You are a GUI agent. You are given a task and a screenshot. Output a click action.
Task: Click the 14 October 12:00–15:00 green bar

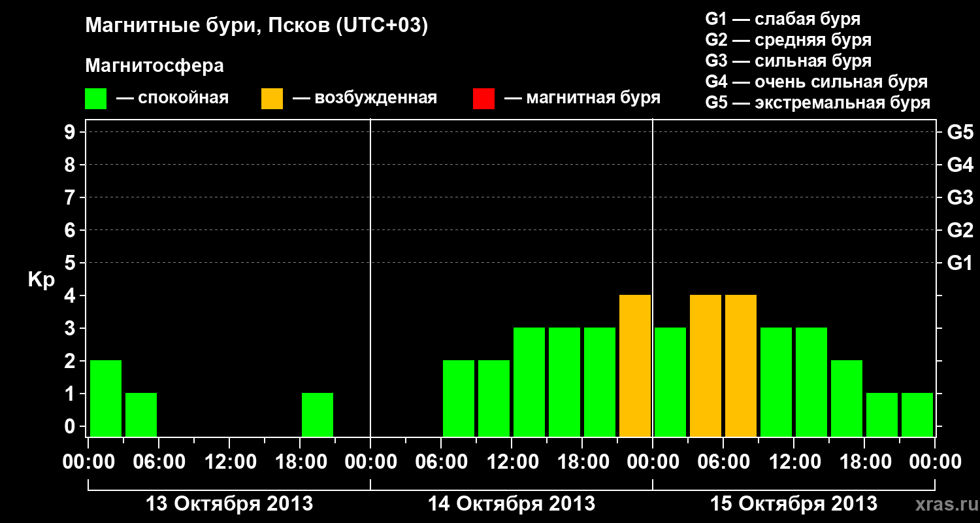[529, 382]
